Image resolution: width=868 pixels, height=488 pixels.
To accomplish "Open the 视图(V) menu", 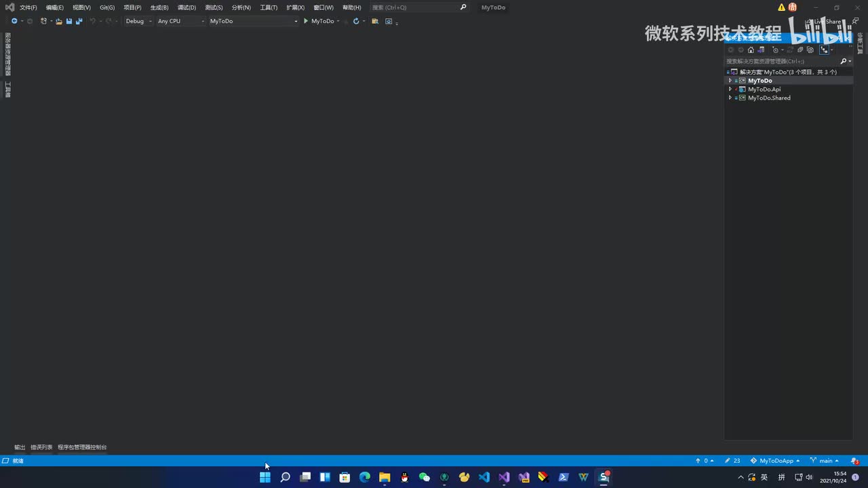I will pos(81,7).
